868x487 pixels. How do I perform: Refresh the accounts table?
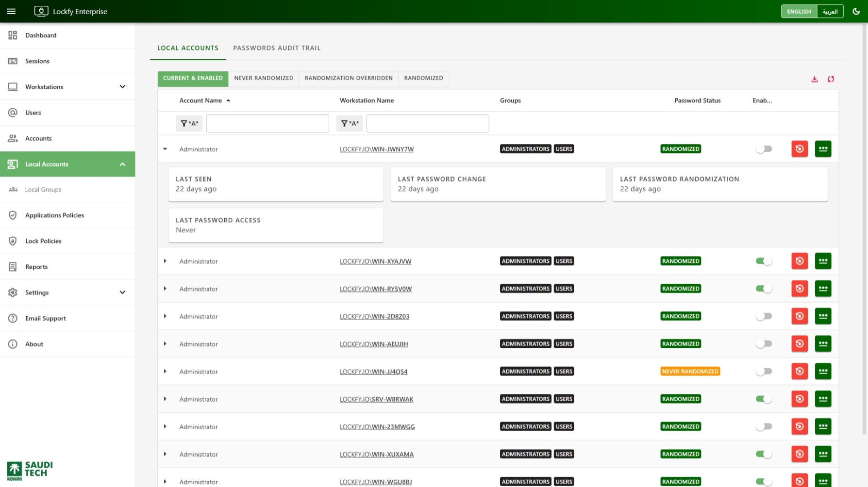[x=831, y=79]
